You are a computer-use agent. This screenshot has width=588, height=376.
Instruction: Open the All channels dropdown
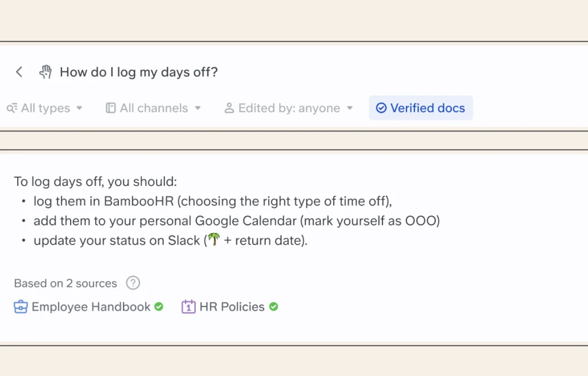pos(198,108)
